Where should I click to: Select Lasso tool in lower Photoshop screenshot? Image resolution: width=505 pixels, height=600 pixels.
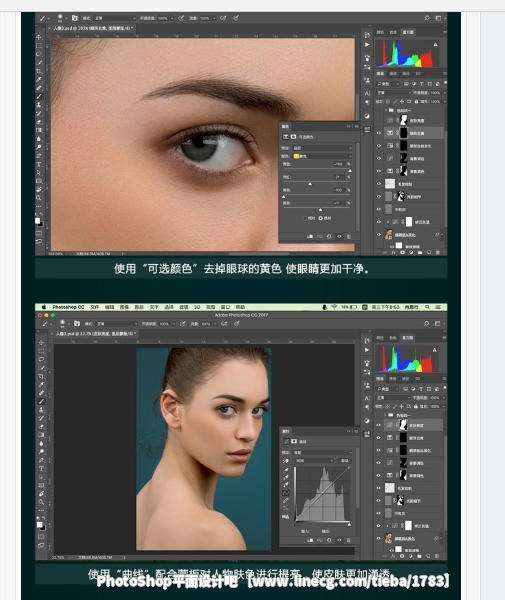(41, 360)
